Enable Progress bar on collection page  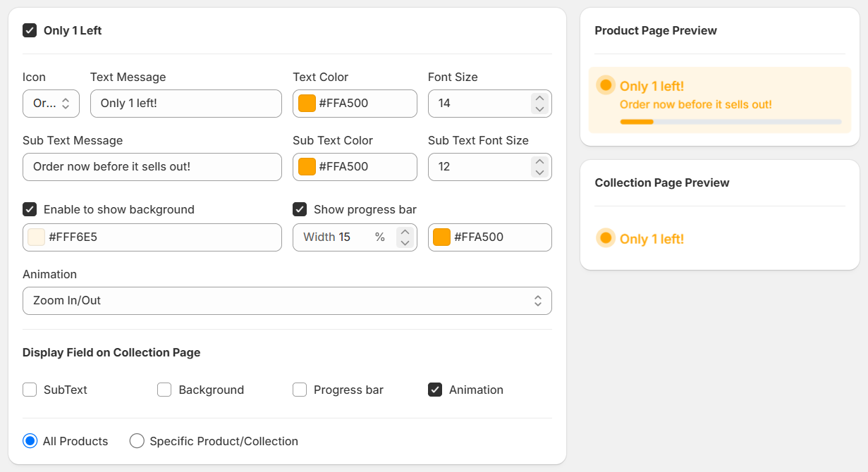coord(300,390)
